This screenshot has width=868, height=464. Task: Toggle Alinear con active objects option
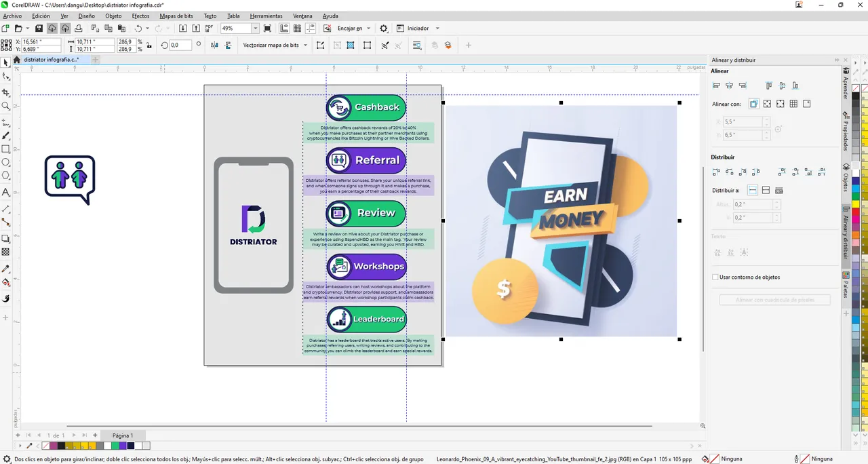(x=753, y=104)
